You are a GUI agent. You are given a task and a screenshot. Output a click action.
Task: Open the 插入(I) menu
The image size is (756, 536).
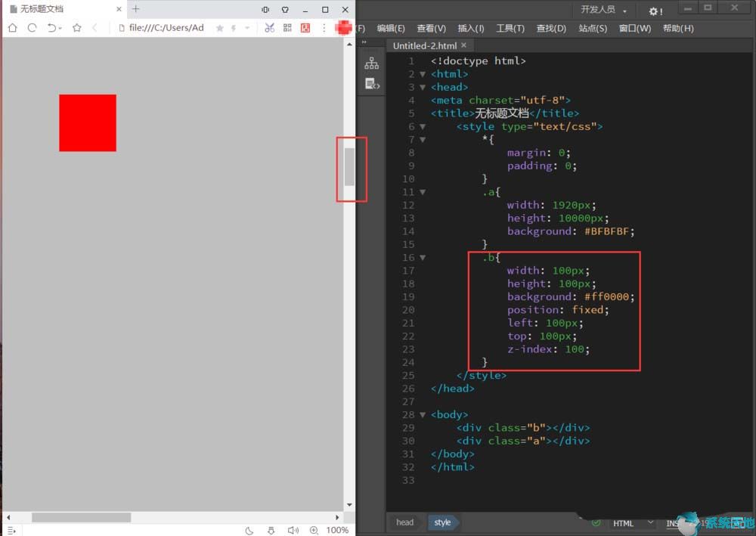(x=470, y=29)
